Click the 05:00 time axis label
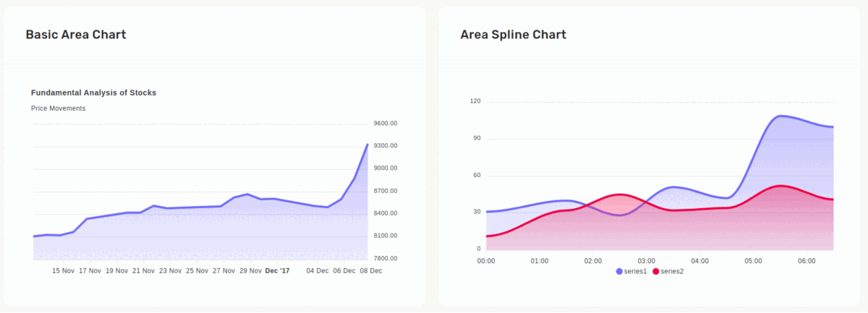Viewport: 868px width, 313px height. pyautogui.click(x=753, y=261)
